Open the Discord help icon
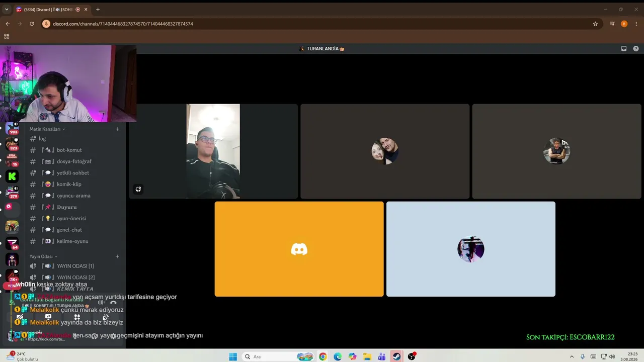 [x=636, y=49]
